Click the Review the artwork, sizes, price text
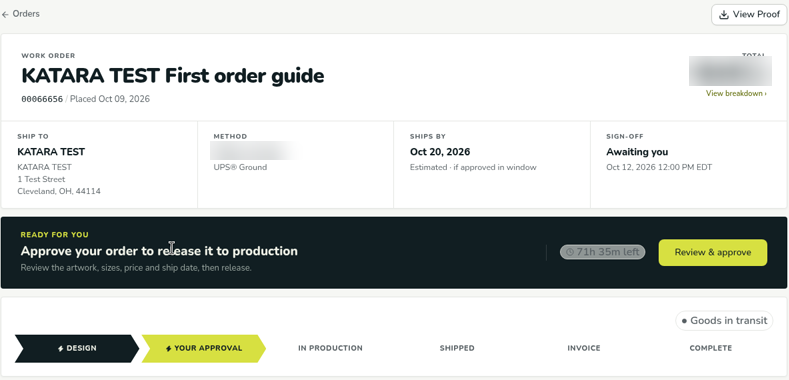The height and width of the screenshot is (380, 789). point(136,268)
